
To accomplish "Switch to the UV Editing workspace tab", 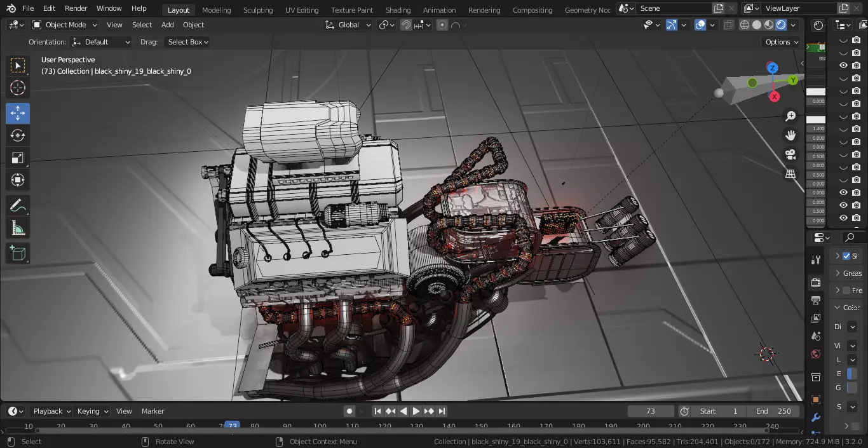I will tap(302, 10).
